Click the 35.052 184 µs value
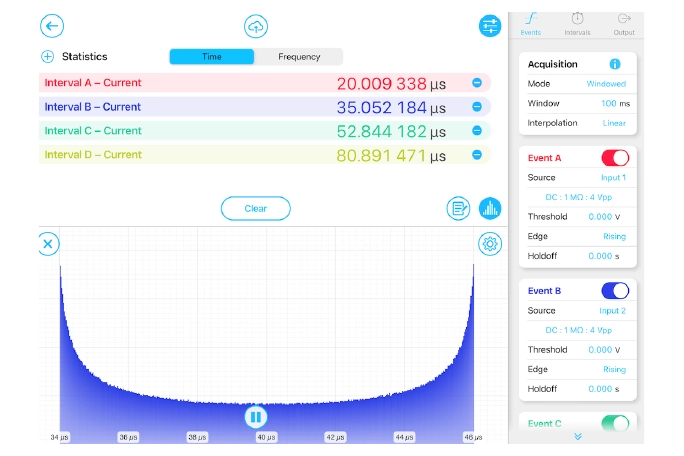684x456 pixels. click(391, 107)
